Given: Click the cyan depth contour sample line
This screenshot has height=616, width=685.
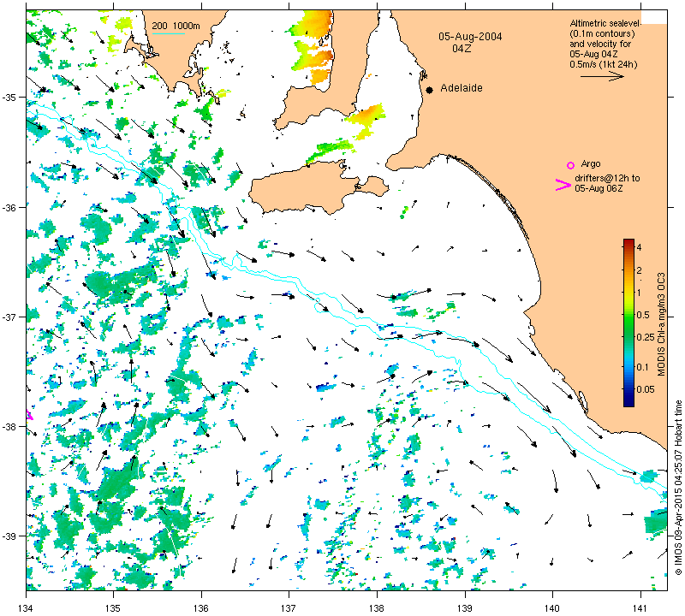Looking at the screenshot, I should pyautogui.click(x=168, y=33).
